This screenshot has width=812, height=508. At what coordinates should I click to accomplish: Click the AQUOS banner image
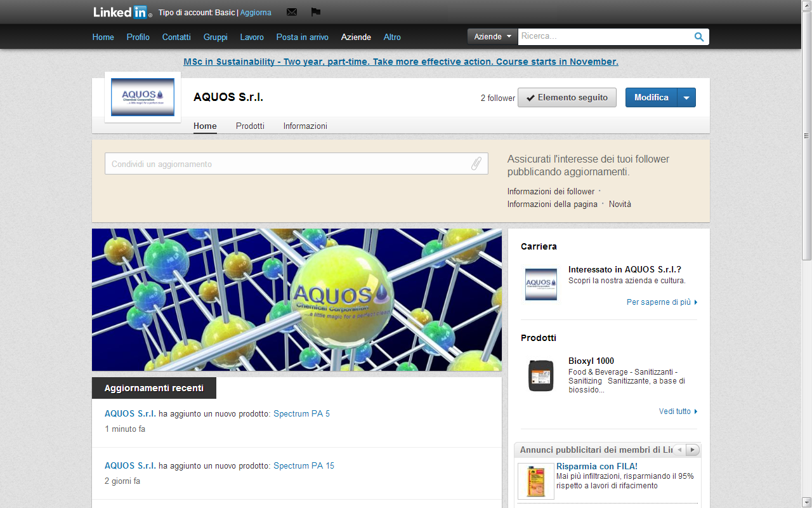[297, 300]
